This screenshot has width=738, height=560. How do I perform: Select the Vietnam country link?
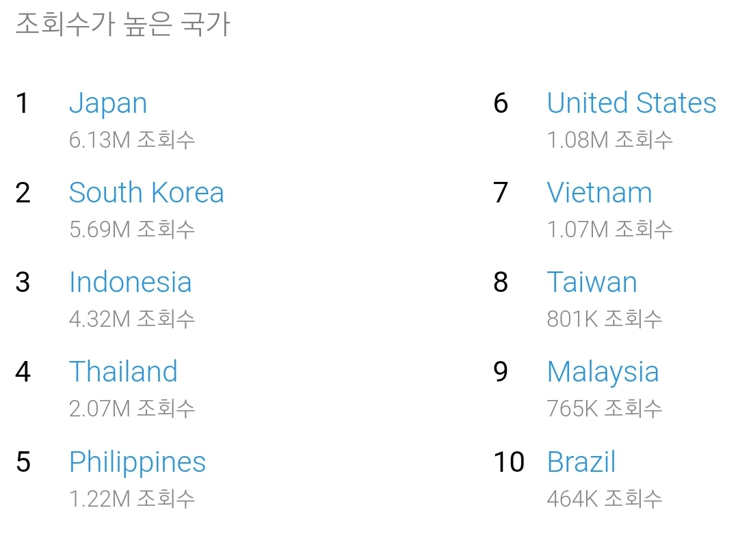tap(599, 193)
